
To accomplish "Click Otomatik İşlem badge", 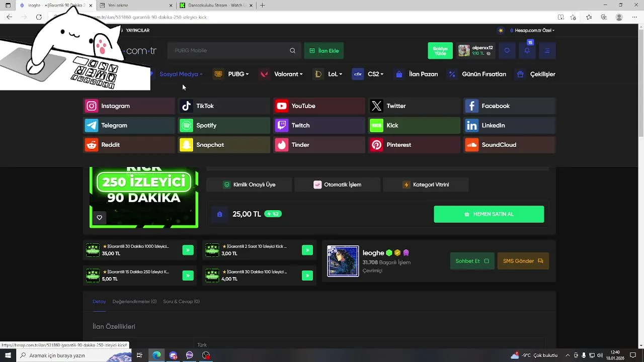I will (337, 185).
